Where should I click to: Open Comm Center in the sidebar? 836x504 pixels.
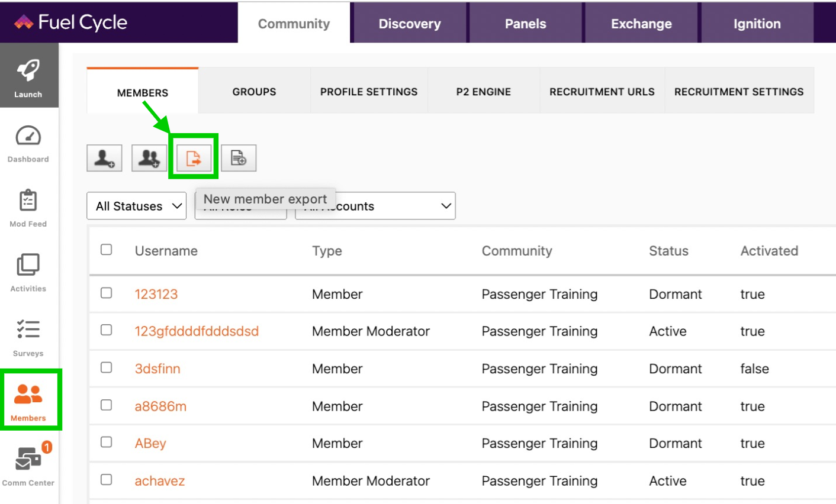click(x=28, y=466)
